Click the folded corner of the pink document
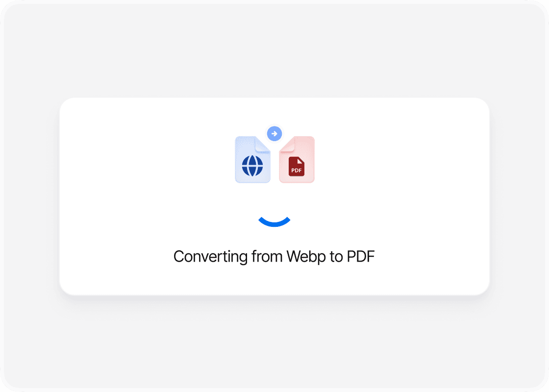549x392 pixels. tap(287, 145)
